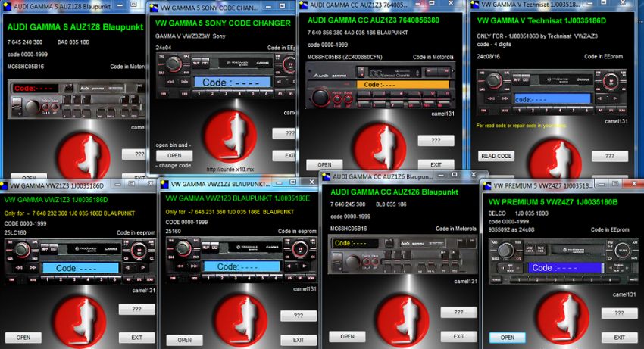The width and height of the screenshot is (644, 349).
Task: Click title bar app icon of VW GAMMA VWZ1Z3 BLAUPUNKT window
Action: tap(164, 184)
